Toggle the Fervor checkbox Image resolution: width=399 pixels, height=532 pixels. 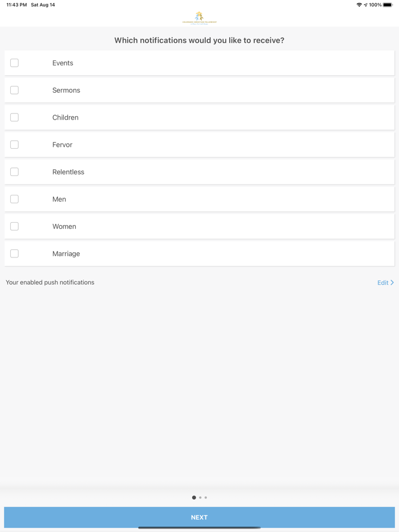(14, 145)
